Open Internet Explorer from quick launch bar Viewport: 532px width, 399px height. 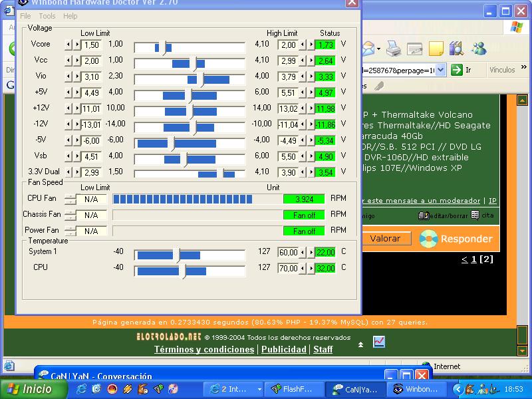(81, 388)
